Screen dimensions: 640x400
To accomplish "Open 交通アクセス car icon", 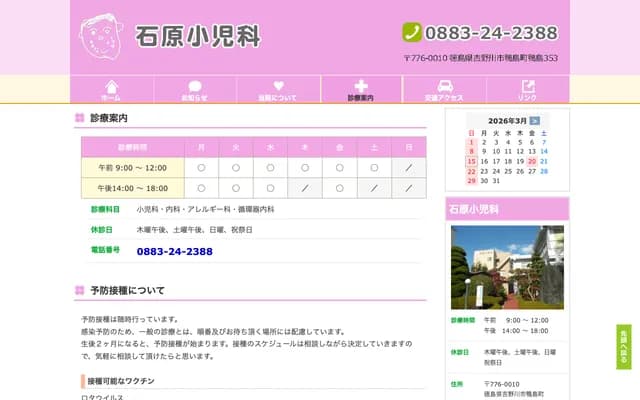I will (444, 87).
